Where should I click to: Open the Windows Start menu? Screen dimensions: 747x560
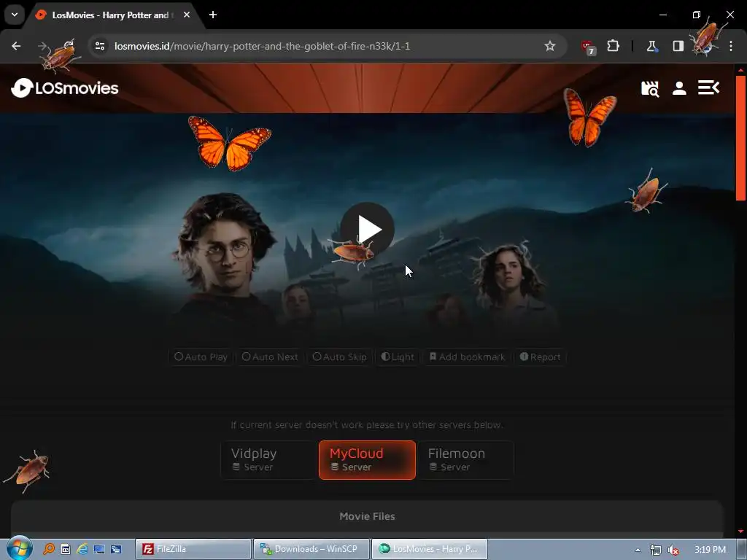coord(19,548)
